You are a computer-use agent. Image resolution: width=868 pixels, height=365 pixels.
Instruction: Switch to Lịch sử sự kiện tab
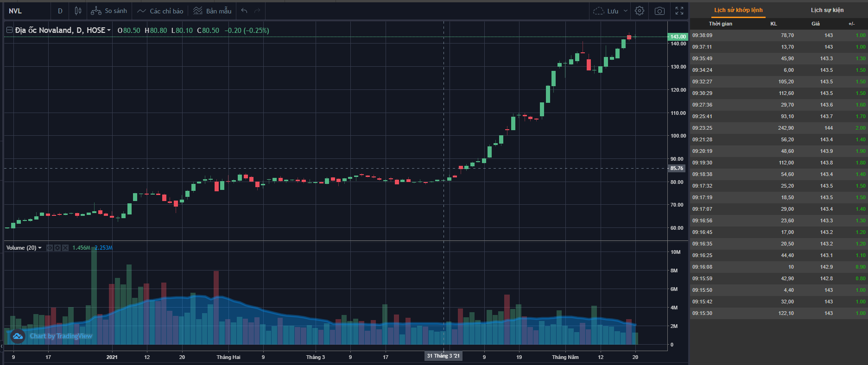pos(827,10)
